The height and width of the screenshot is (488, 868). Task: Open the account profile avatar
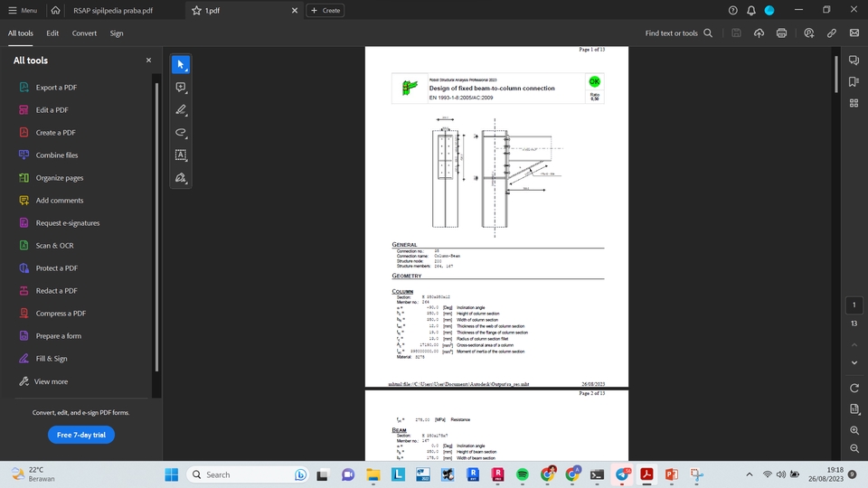coord(769,11)
